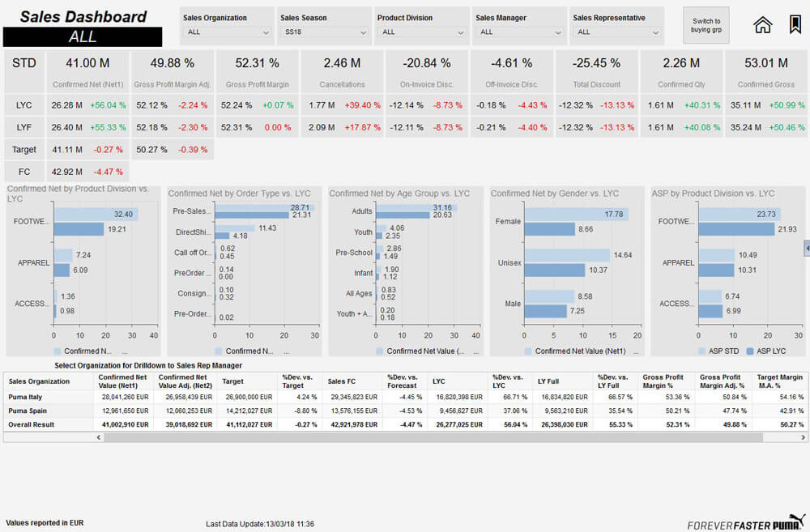This screenshot has height=532, width=810.
Task: Click the -4.47 % FC variance
Action: click(x=108, y=172)
